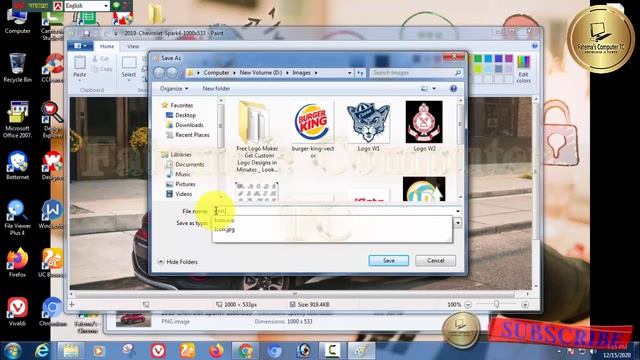This screenshot has width=640, height=360.
Task: Click the Windows Explorer folder in taskbar
Action: [x=71, y=351]
